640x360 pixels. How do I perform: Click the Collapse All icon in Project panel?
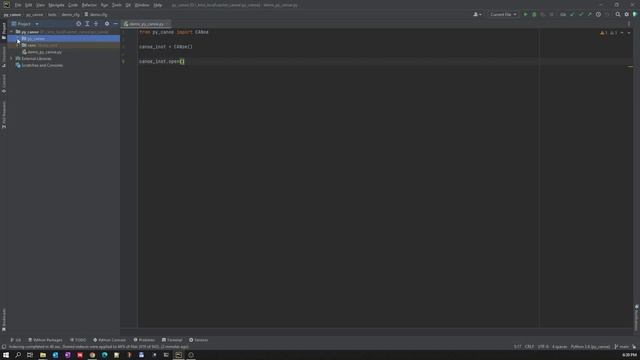pos(96,24)
